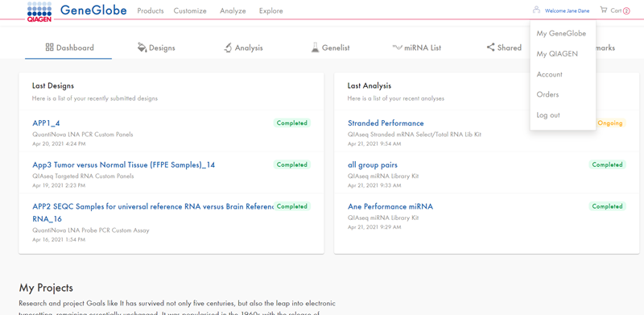Click the Genelist flask icon

pyautogui.click(x=315, y=48)
